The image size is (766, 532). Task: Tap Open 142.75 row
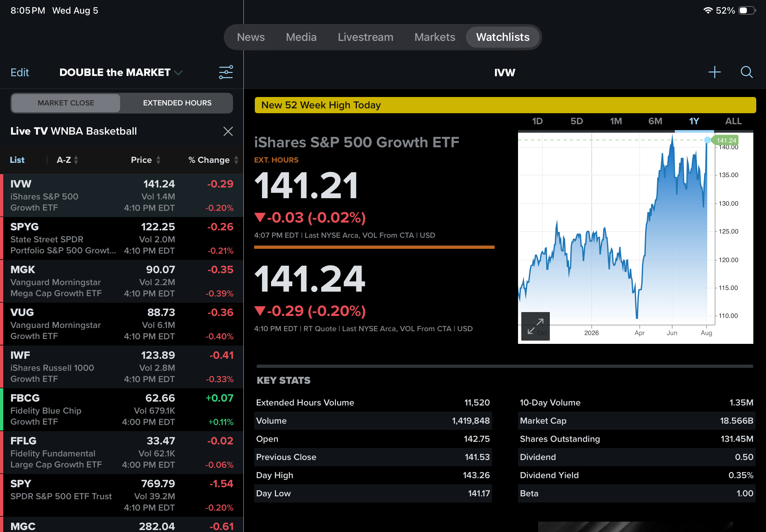point(373,439)
